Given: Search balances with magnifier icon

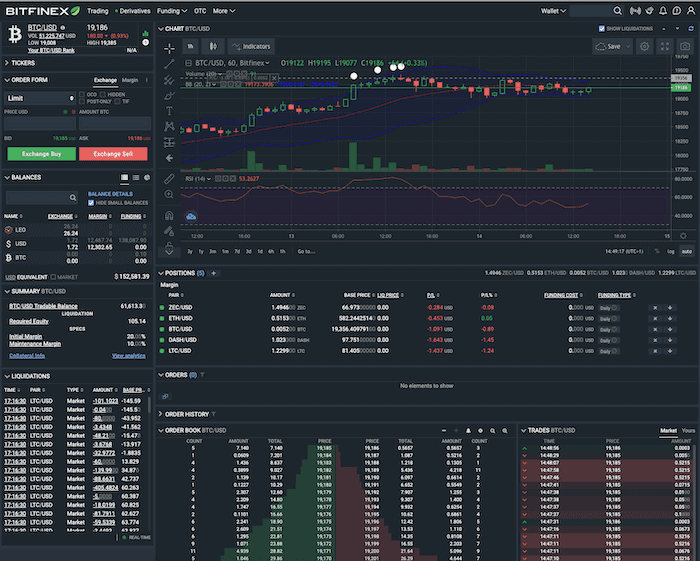Looking at the screenshot, I should tap(73, 197).
